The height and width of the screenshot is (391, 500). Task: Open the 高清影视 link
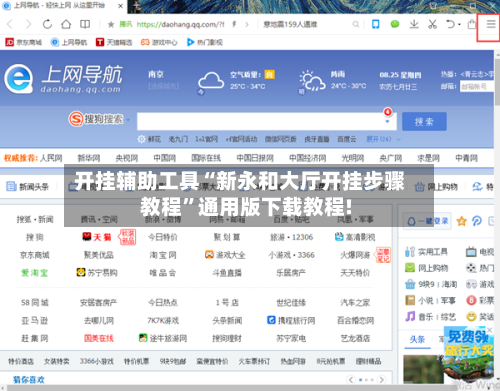pyautogui.click(x=355, y=237)
